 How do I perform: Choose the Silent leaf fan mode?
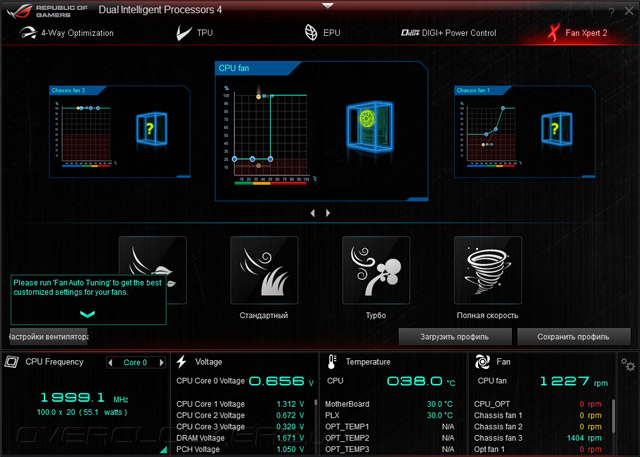click(x=152, y=270)
